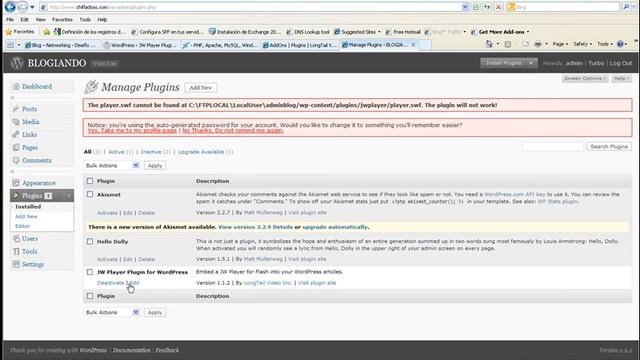This screenshot has width=640, height=360.
Task: Open the View menu
Action: [x=40, y=20]
